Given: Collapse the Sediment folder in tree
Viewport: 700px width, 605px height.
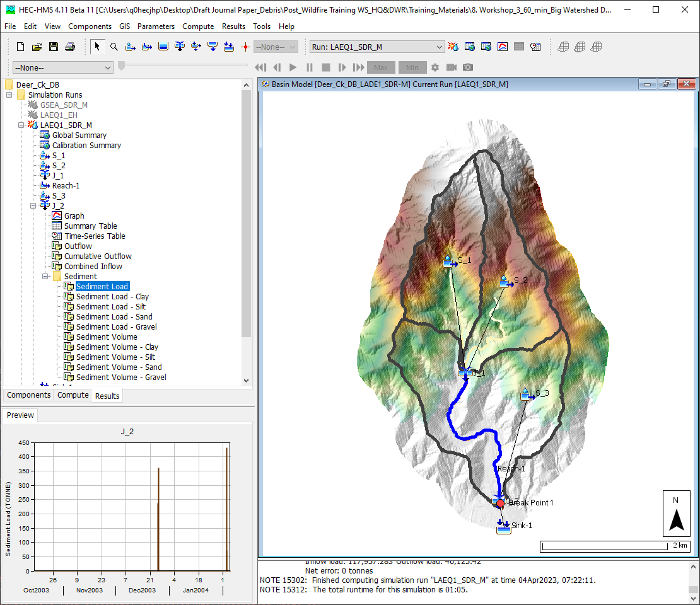Looking at the screenshot, I should click(46, 276).
